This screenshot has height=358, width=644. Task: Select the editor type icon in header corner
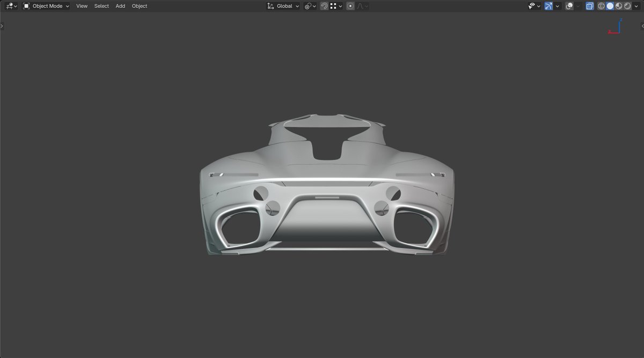(x=10, y=6)
